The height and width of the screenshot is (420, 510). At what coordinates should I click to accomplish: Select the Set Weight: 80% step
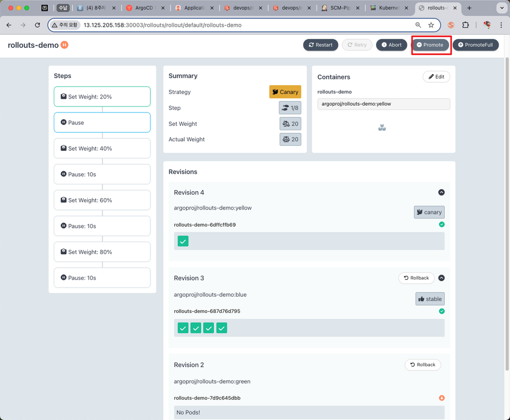pos(102,252)
